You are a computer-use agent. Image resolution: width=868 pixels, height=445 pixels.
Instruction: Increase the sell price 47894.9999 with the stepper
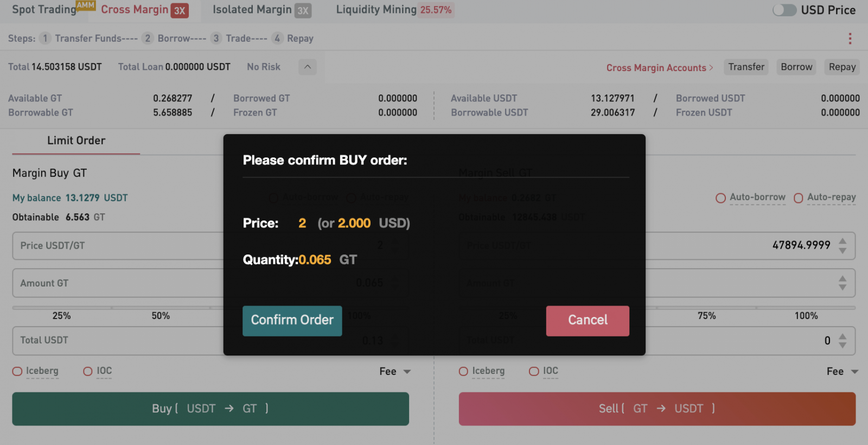point(843,241)
